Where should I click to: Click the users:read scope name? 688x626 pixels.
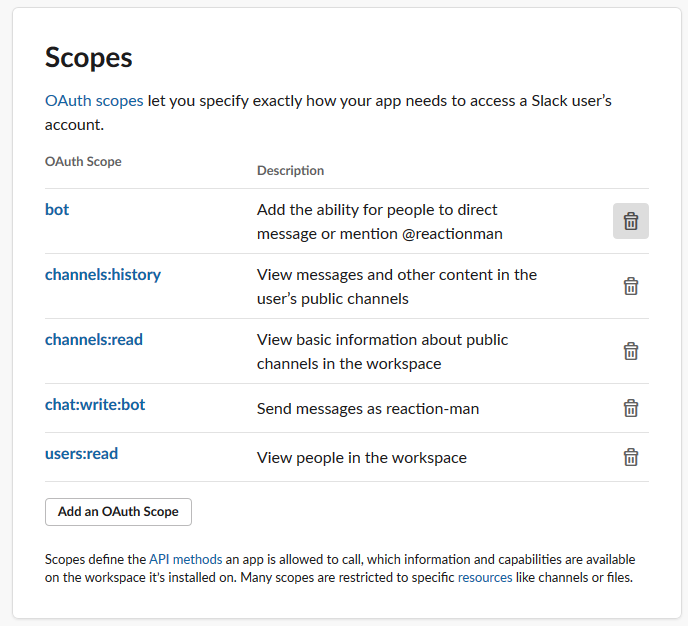click(81, 454)
